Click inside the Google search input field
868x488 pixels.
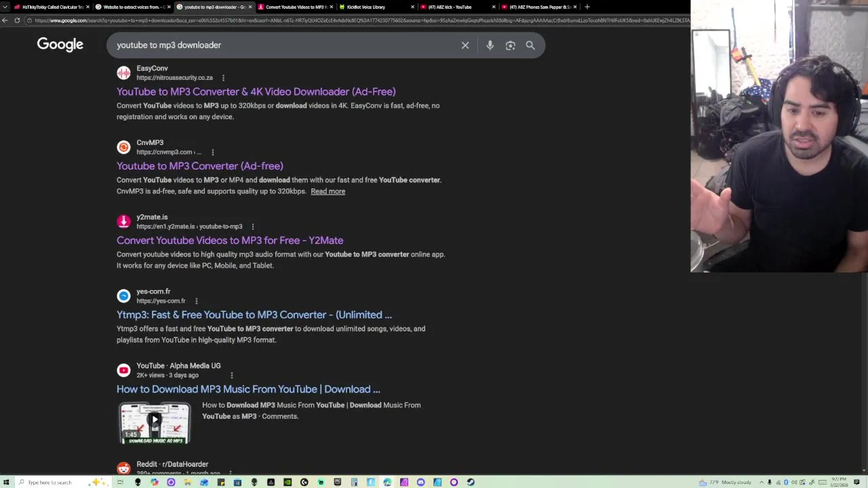(x=285, y=45)
